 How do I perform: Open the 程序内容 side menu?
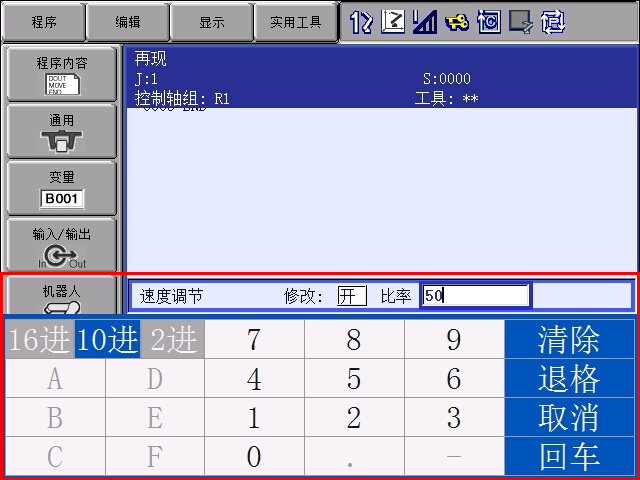point(62,74)
